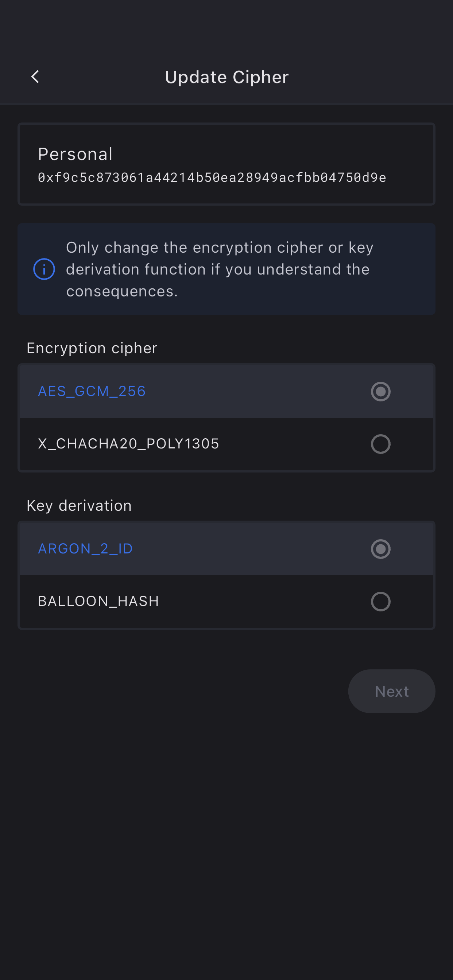
Task: Enable the BALLOON_HASH radio button
Action: point(380,602)
